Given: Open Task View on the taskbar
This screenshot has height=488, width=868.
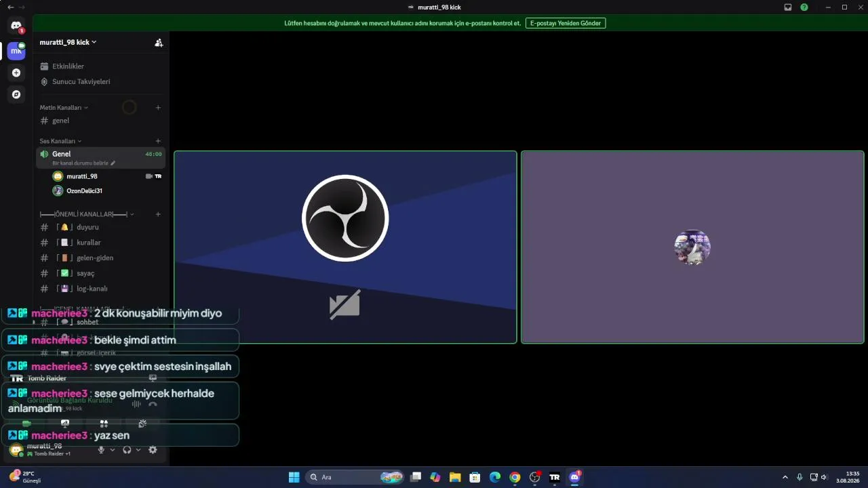Looking at the screenshot, I should click(416, 477).
